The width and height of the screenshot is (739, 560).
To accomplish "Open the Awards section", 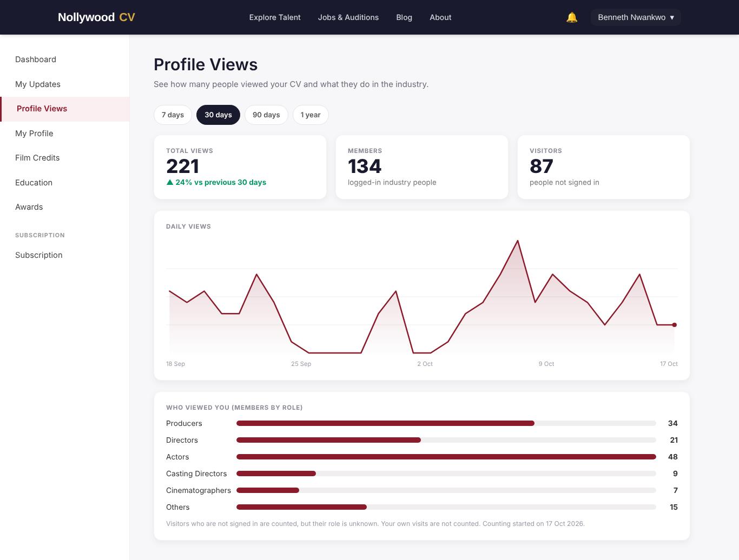I will [x=65, y=207].
